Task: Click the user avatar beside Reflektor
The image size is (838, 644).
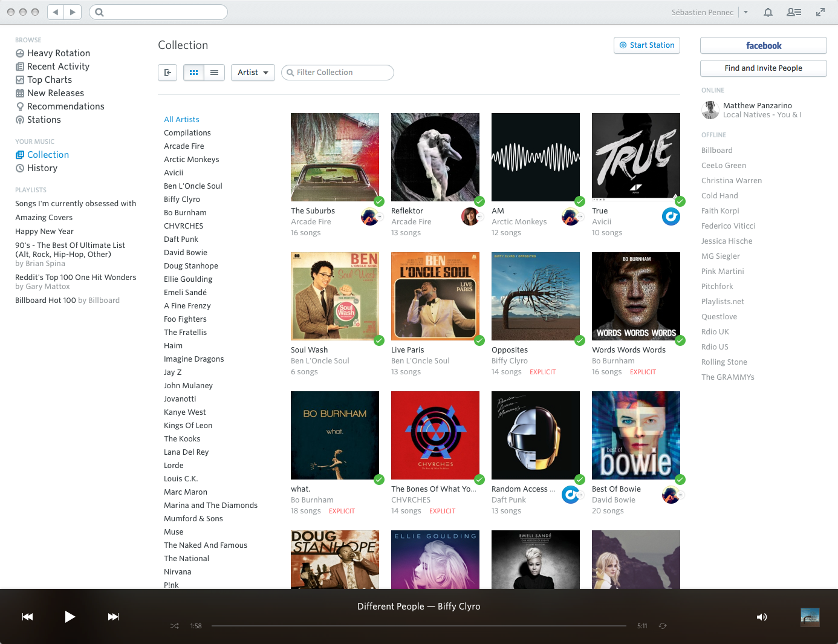Action: coord(470,216)
